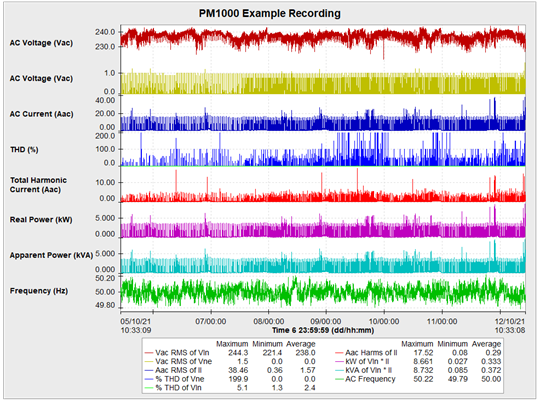The width and height of the screenshot is (540, 404).
Task: Click the Real Power (kW) label
Action: pyautogui.click(x=41, y=220)
